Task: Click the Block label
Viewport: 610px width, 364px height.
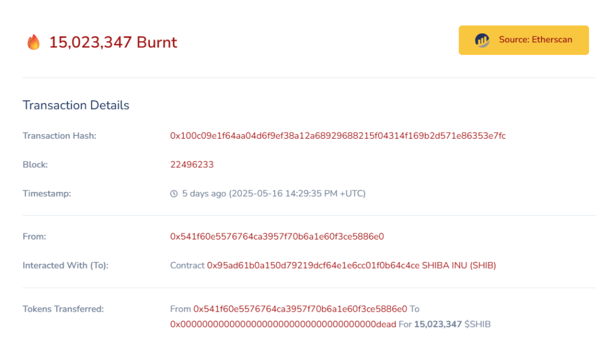Action: (x=35, y=164)
